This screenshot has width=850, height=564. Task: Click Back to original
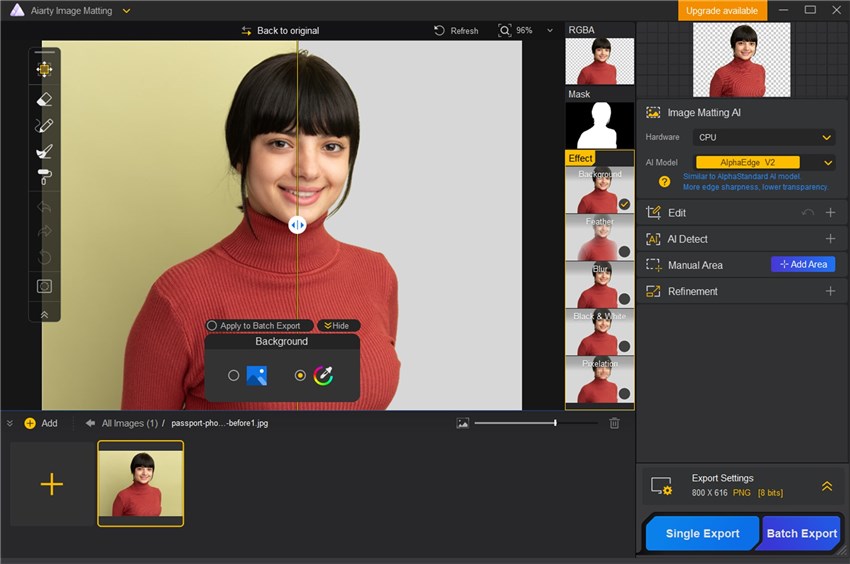(x=280, y=31)
